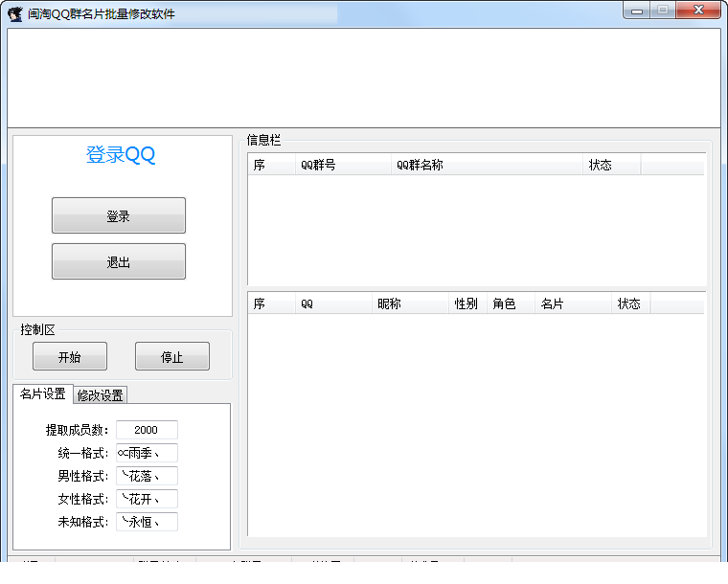This screenshot has width=728, height=584.
Task: Open the 修改设置 tab
Action: [101, 395]
